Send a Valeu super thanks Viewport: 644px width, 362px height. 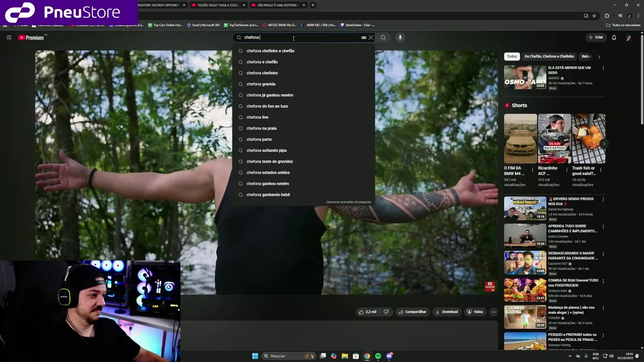click(x=474, y=312)
